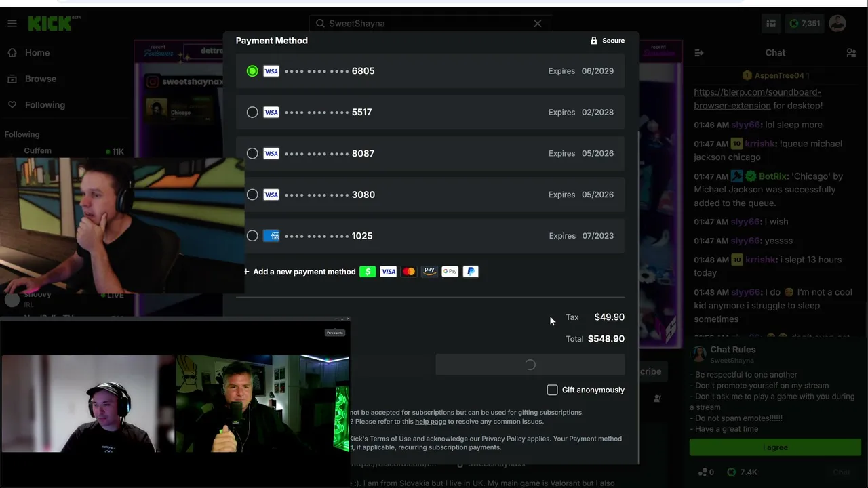Click the Payment Method heading
The height and width of the screenshot is (488, 868).
272,41
